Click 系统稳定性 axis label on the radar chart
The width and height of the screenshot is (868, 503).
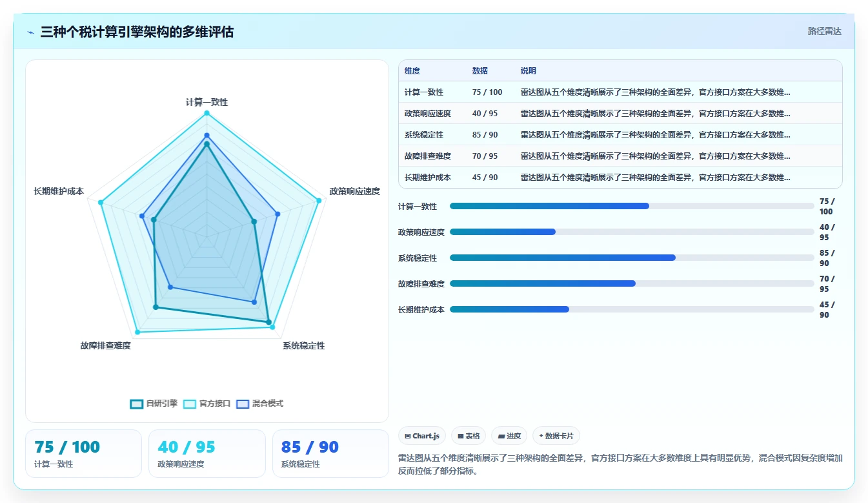tap(303, 345)
